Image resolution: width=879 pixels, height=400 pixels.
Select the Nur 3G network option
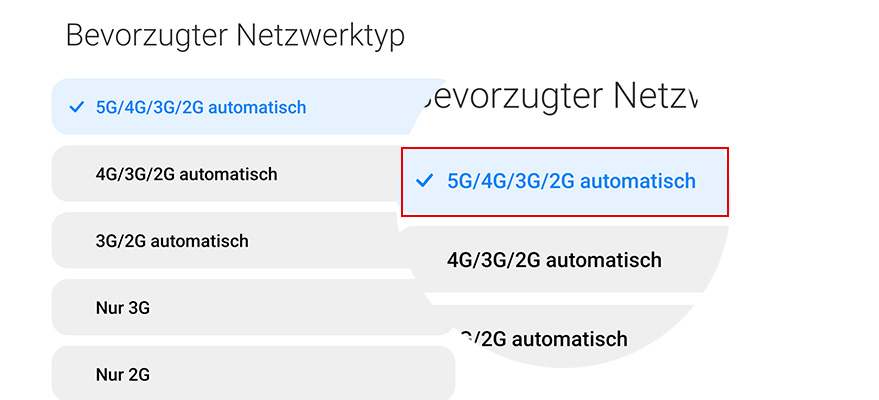pos(123,308)
